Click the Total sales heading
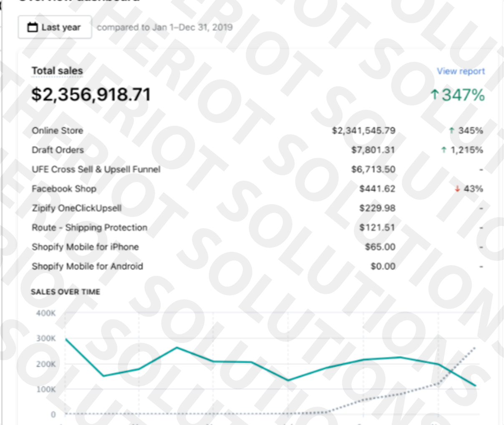Screen dimensions: 504x425 tap(57, 71)
